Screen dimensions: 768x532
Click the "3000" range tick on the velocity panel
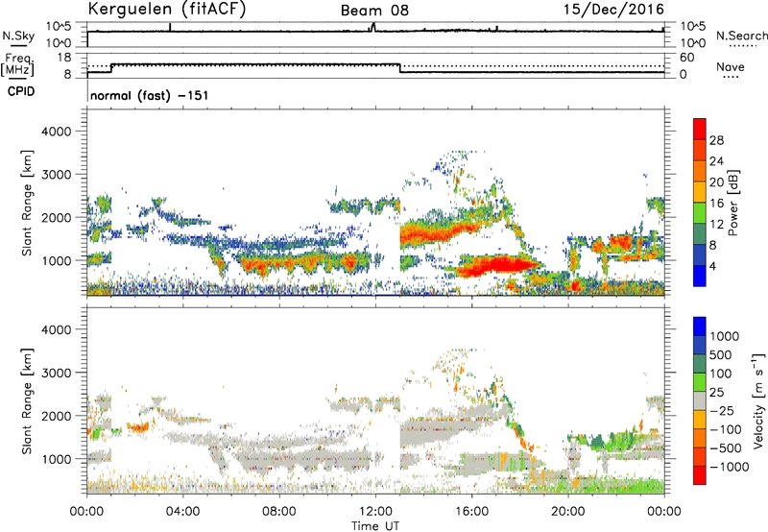pos(56,373)
